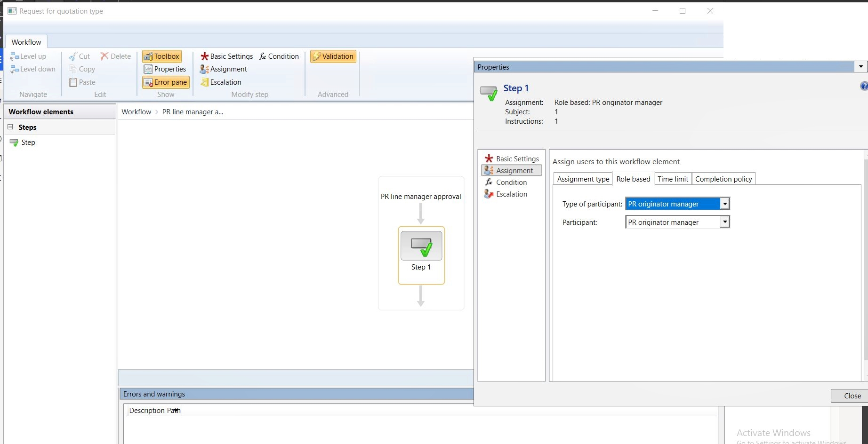Select Escalation in Properties side list
The image size is (868, 444).
(x=511, y=194)
